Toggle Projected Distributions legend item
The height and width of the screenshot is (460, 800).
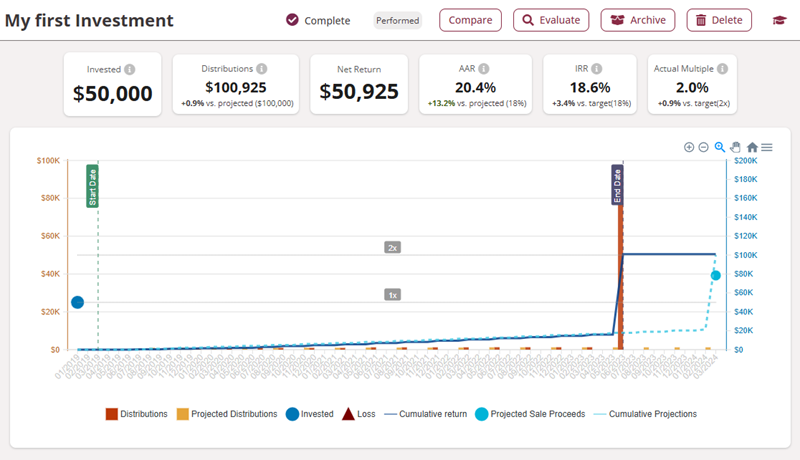click(x=226, y=414)
